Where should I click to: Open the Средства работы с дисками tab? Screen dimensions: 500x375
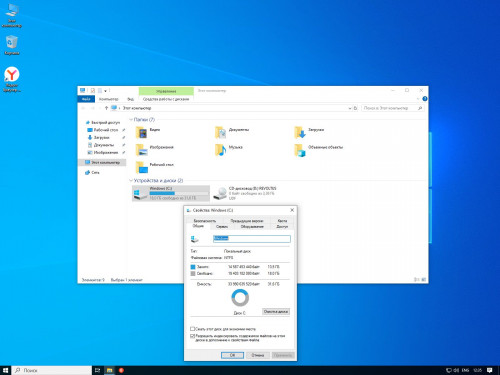click(x=166, y=99)
